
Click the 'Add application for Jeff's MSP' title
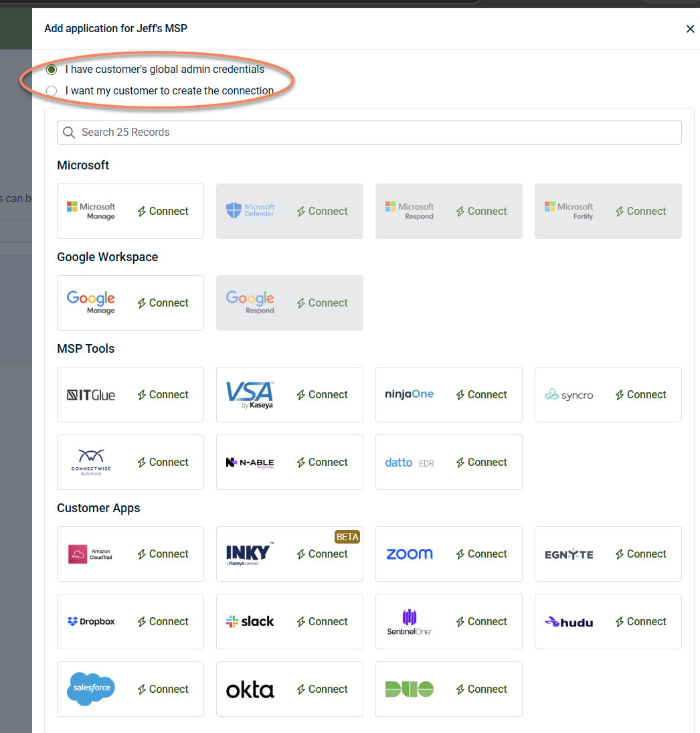(116, 29)
